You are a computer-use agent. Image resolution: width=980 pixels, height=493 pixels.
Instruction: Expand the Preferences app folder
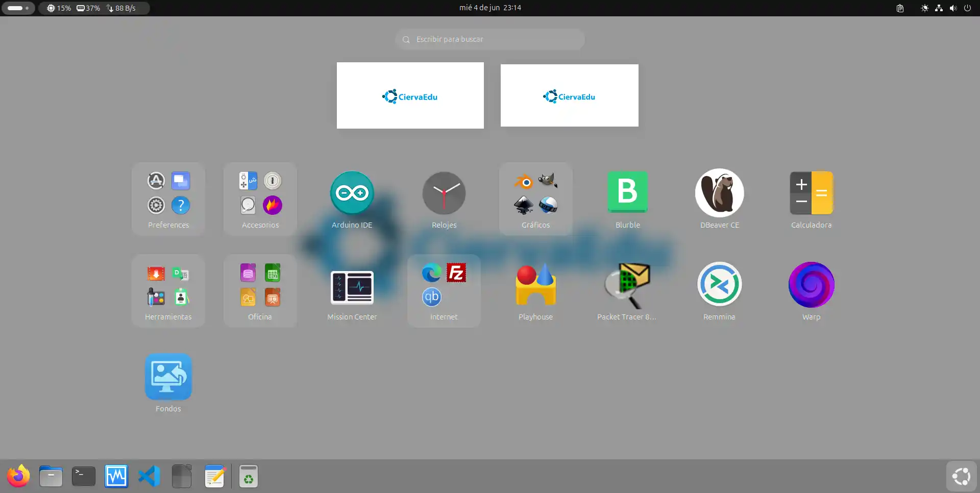tap(168, 199)
